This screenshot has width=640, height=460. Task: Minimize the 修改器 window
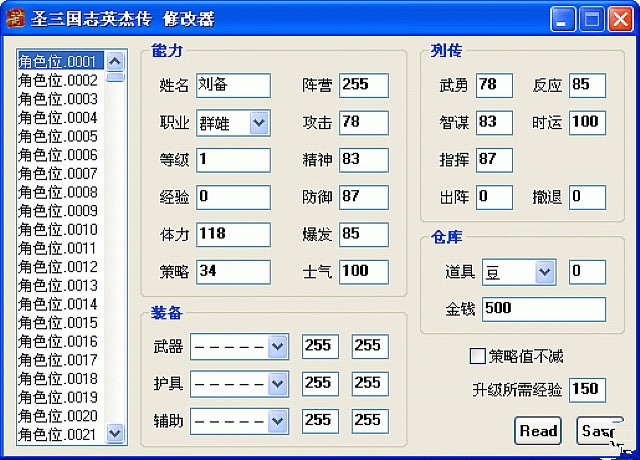[x=563, y=19]
